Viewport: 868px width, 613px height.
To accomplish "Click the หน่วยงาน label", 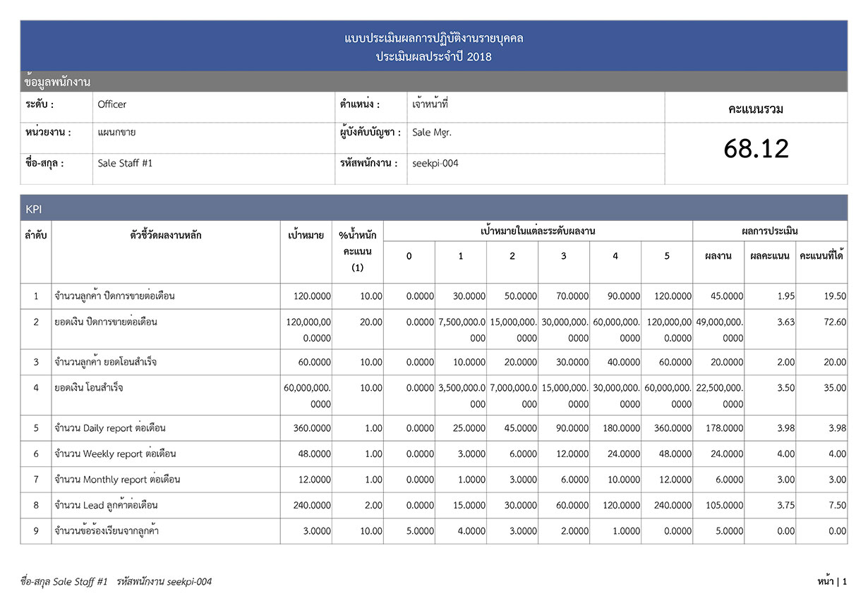I will 48,132.
